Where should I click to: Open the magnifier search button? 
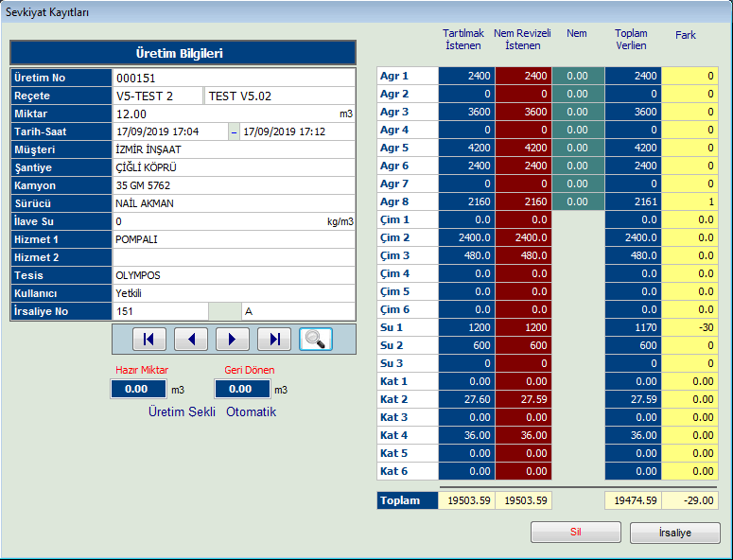point(316,339)
